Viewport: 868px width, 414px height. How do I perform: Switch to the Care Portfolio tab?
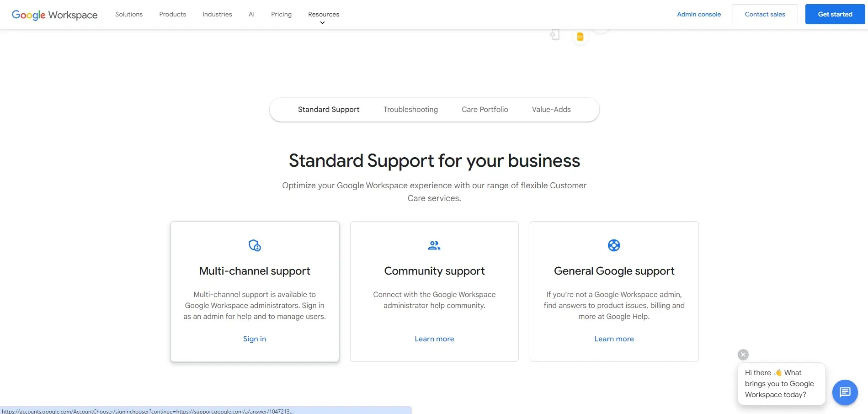(x=485, y=110)
